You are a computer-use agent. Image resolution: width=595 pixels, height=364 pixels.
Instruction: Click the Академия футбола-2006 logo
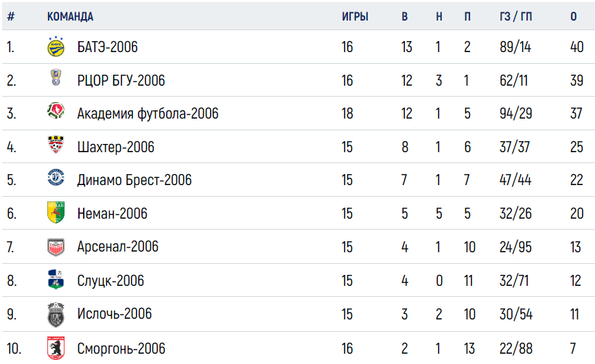[x=56, y=111]
